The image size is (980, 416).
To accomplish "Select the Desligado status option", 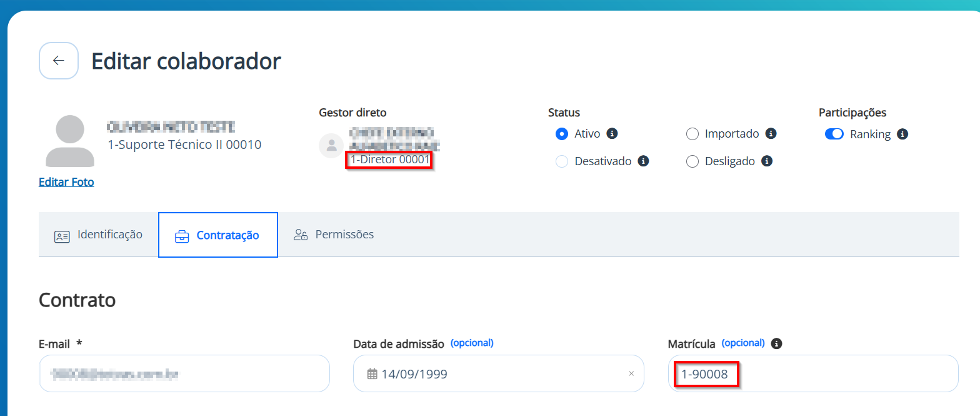I will coord(692,161).
